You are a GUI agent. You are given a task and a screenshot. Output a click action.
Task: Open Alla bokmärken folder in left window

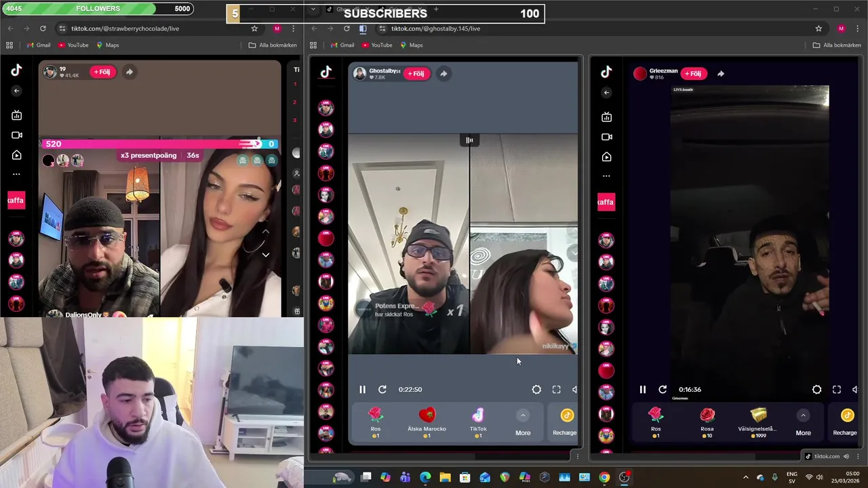tap(273, 45)
